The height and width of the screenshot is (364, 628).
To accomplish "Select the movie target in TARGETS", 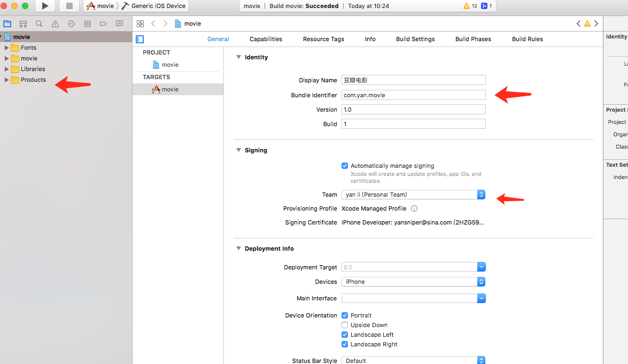I will click(170, 89).
